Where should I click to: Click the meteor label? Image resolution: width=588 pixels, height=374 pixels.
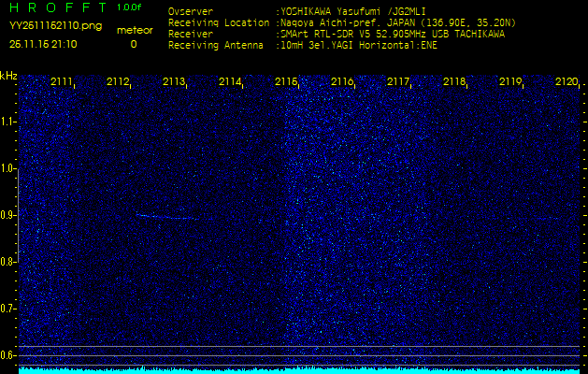pyautogui.click(x=135, y=31)
